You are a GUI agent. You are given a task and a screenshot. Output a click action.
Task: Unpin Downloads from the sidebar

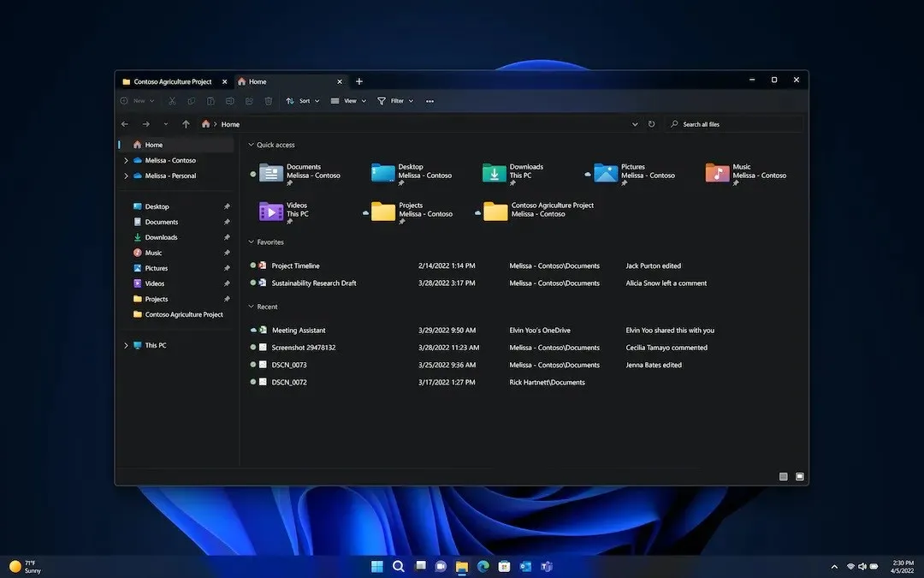coord(227,237)
